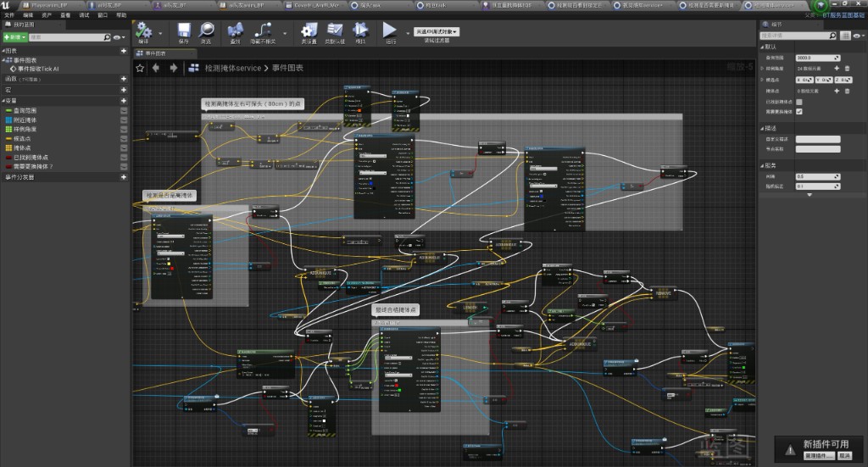Uncheck 需要更换掩体 checkbox in Details

click(798, 111)
